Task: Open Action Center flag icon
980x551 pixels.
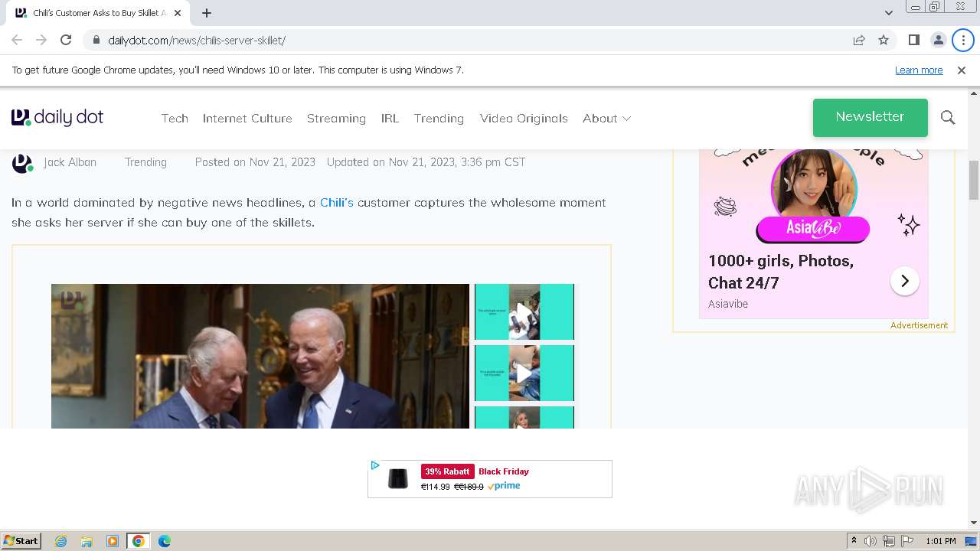Action: 907,541
